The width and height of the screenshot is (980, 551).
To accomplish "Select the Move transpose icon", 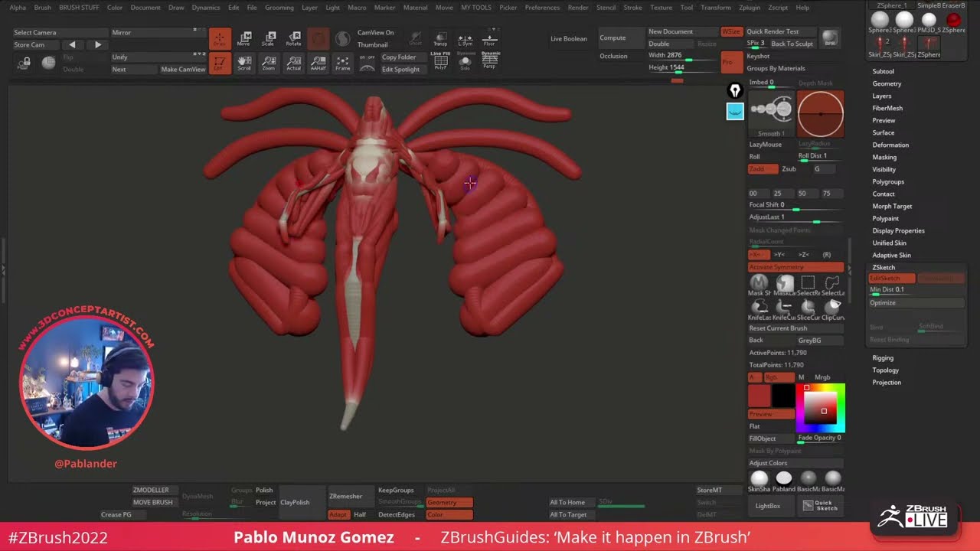I will (x=245, y=37).
